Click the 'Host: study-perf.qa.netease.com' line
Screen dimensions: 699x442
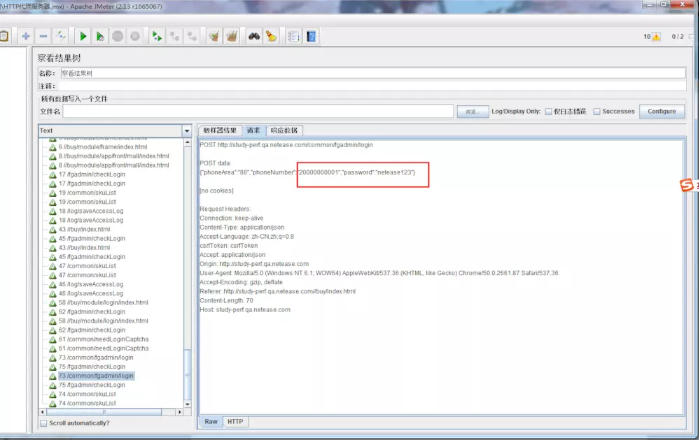click(x=245, y=310)
